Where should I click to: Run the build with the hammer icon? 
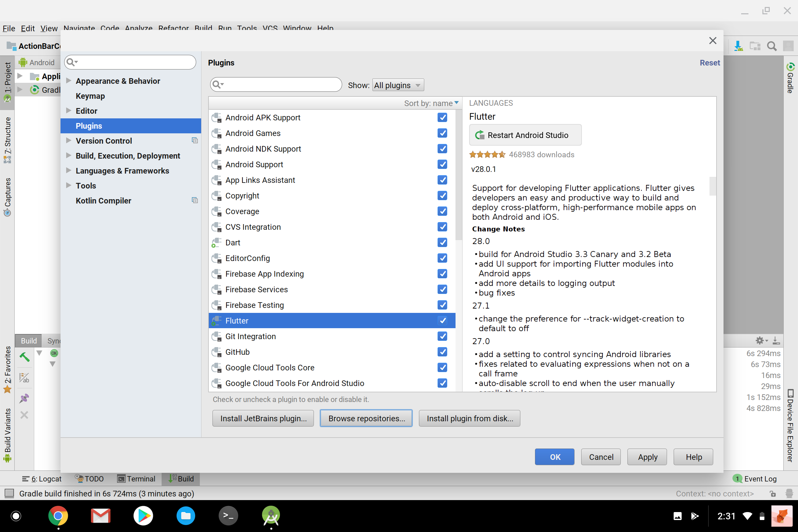click(24, 356)
